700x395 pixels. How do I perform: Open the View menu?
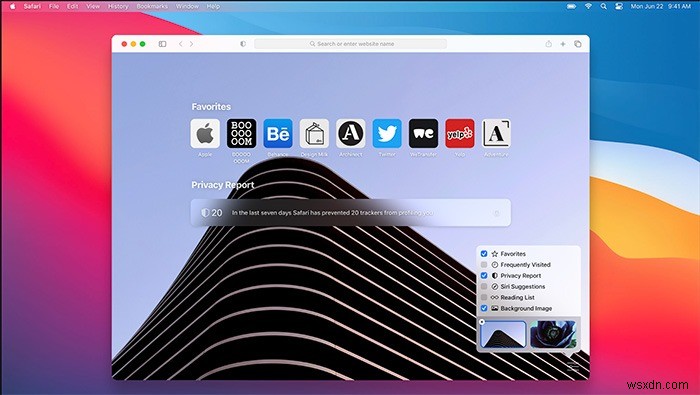point(93,6)
